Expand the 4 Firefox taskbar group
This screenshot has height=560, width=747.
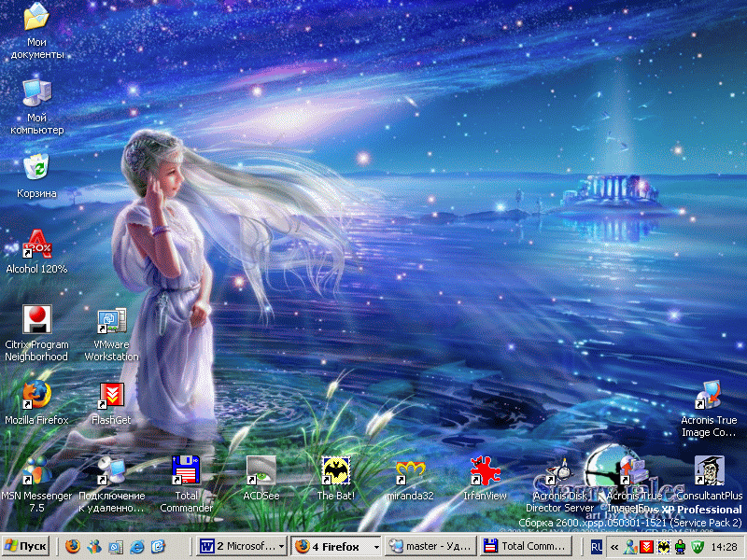pos(336,546)
